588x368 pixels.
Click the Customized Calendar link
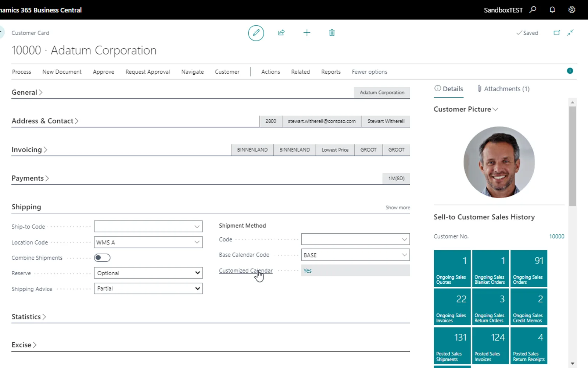(x=246, y=270)
